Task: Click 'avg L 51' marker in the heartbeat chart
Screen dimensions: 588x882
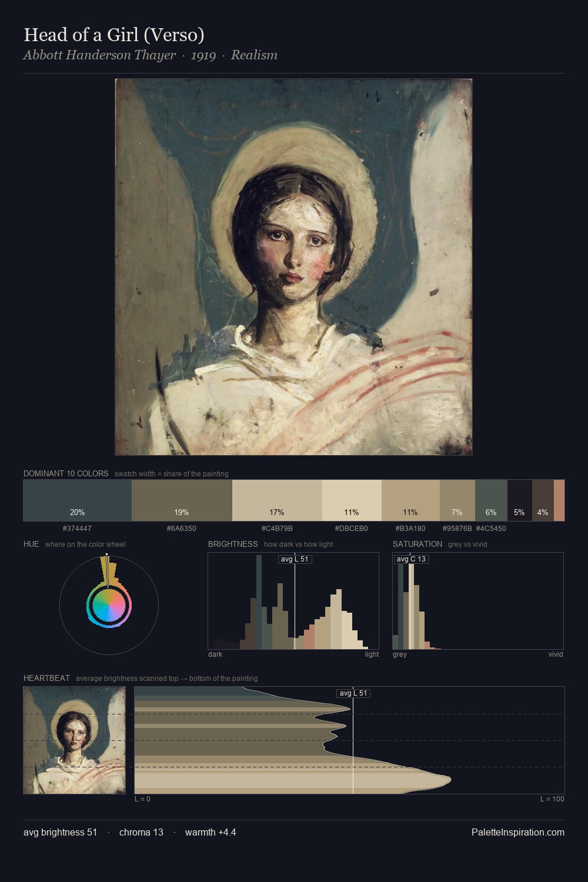Action: [x=353, y=693]
